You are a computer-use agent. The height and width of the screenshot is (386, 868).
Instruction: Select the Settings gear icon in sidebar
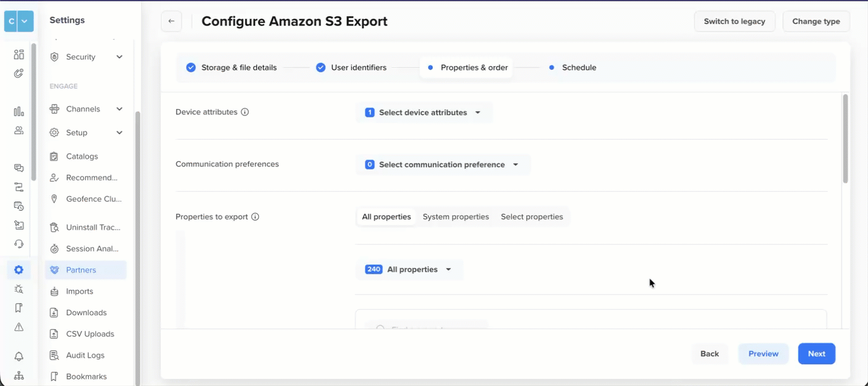18,269
